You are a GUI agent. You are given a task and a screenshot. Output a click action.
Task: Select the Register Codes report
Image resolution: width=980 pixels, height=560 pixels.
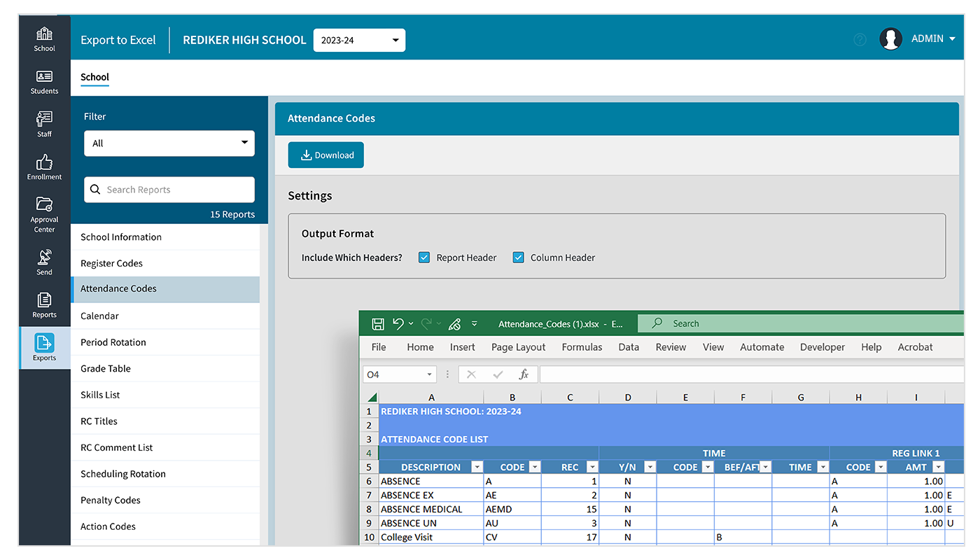click(x=113, y=263)
